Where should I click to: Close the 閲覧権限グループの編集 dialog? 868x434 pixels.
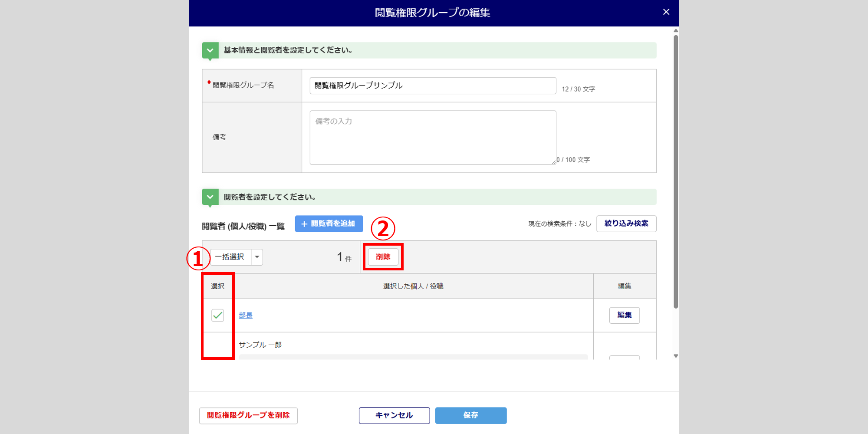[x=666, y=12]
